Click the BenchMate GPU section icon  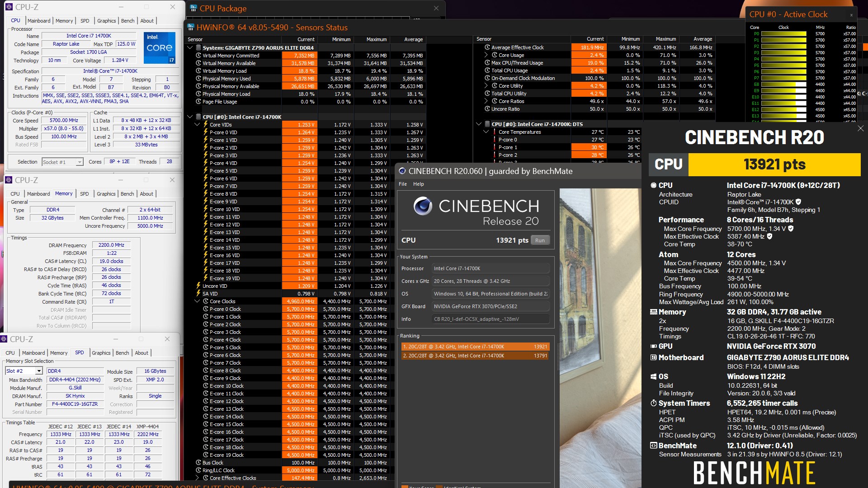(653, 346)
